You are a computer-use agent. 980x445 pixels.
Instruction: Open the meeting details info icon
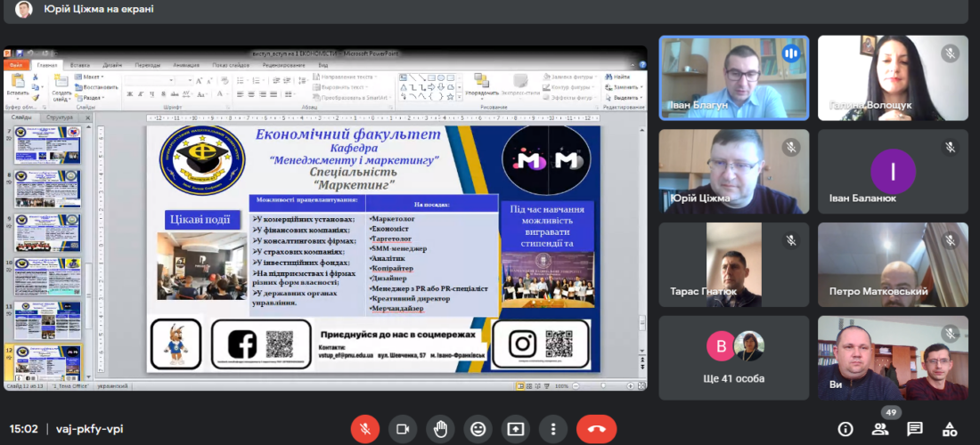845,429
